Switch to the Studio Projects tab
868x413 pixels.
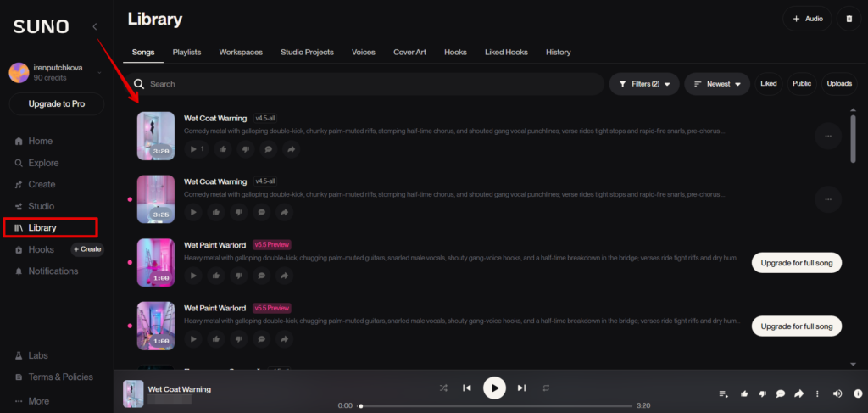click(307, 52)
